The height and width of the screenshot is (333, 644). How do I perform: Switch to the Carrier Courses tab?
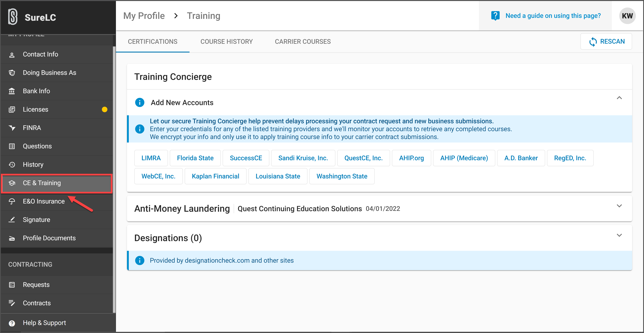(303, 41)
